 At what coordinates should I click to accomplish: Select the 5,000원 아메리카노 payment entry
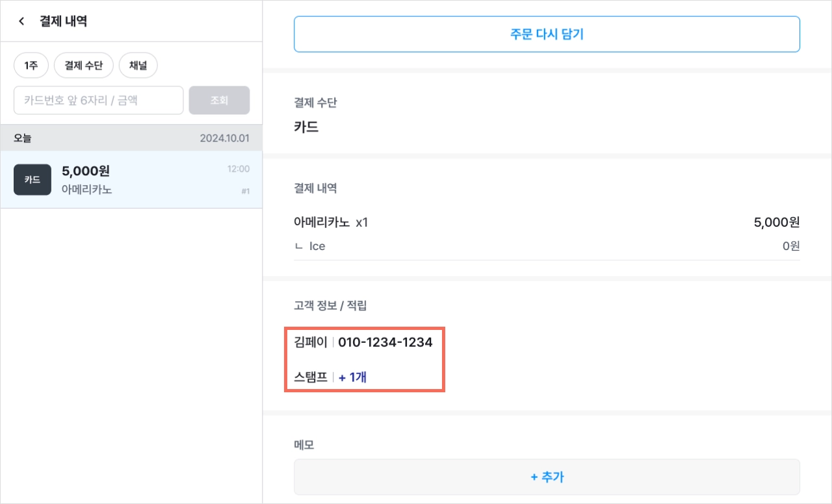[131, 180]
